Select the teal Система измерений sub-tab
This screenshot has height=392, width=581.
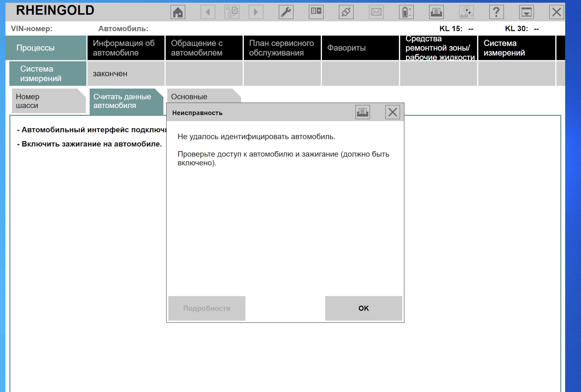[48, 73]
